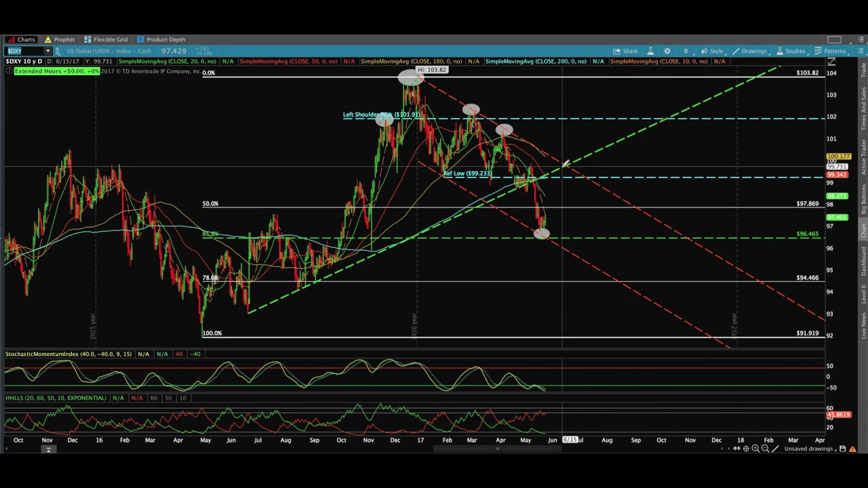Open the Flexible Grid tab
Image resolution: width=868 pixels, height=488 pixels.
(x=105, y=39)
